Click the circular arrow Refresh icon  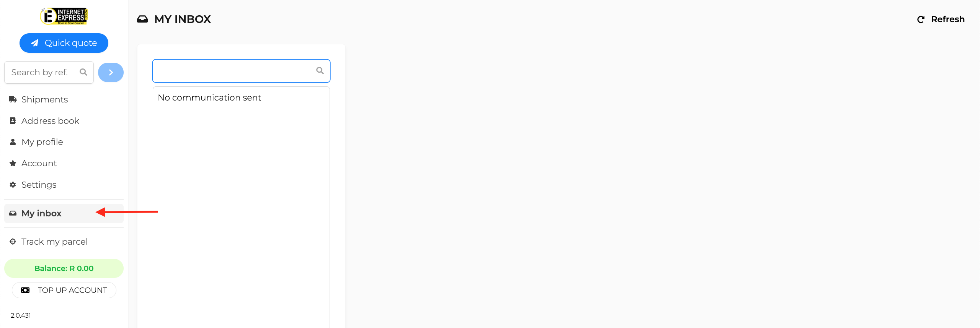tap(921, 19)
